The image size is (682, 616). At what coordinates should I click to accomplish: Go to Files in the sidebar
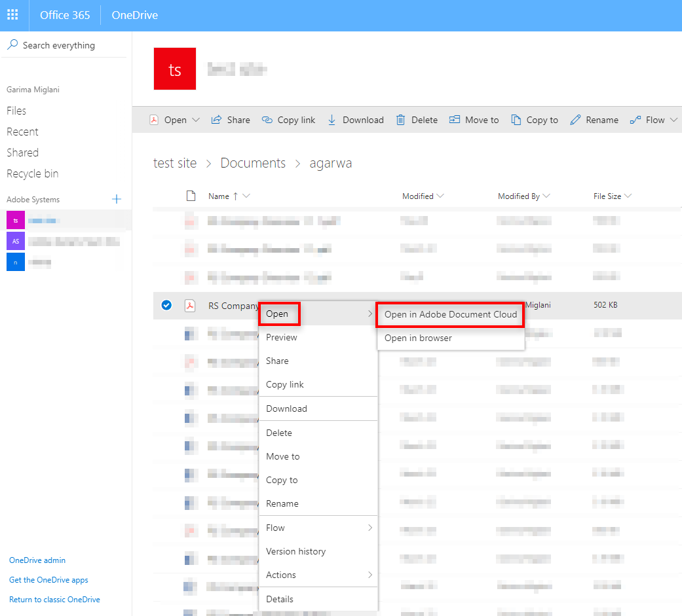tap(16, 111)
